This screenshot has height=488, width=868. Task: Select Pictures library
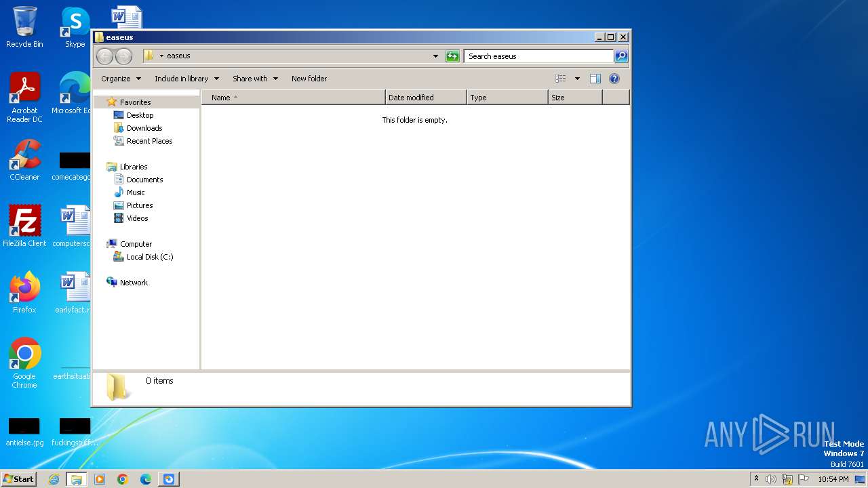(140, 205)
